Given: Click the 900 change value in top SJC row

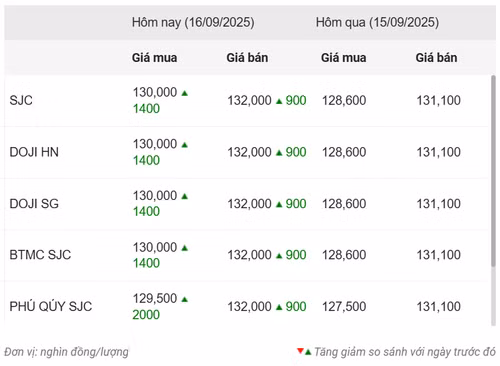Looking at the screenshot, I should pyautogui.click(x=296, y=101).
